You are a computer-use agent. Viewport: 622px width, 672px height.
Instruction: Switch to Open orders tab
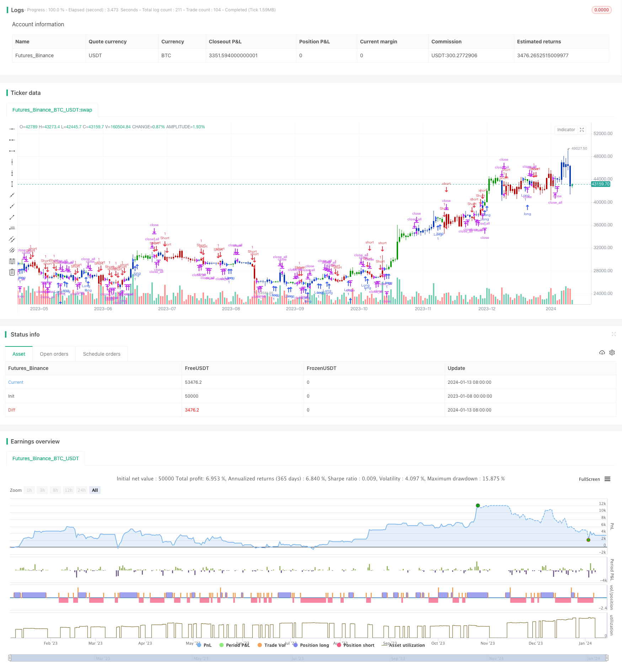54,354
